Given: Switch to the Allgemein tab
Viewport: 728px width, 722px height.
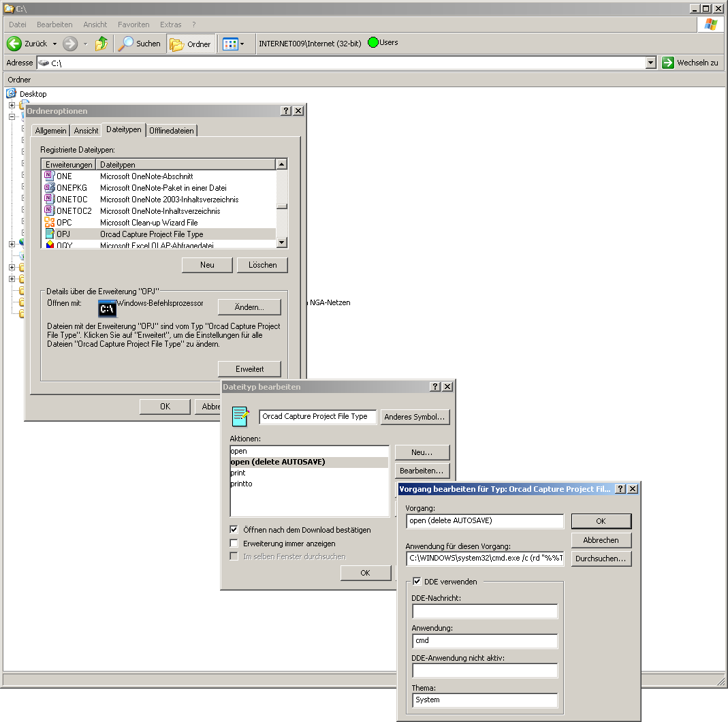Looking at the screenshot, I should click(50, 131).
